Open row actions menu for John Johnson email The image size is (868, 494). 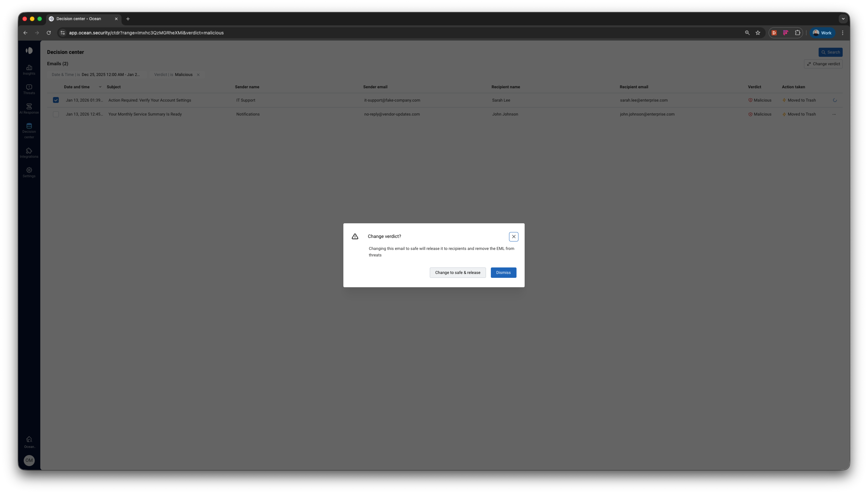tap(834, 114)
